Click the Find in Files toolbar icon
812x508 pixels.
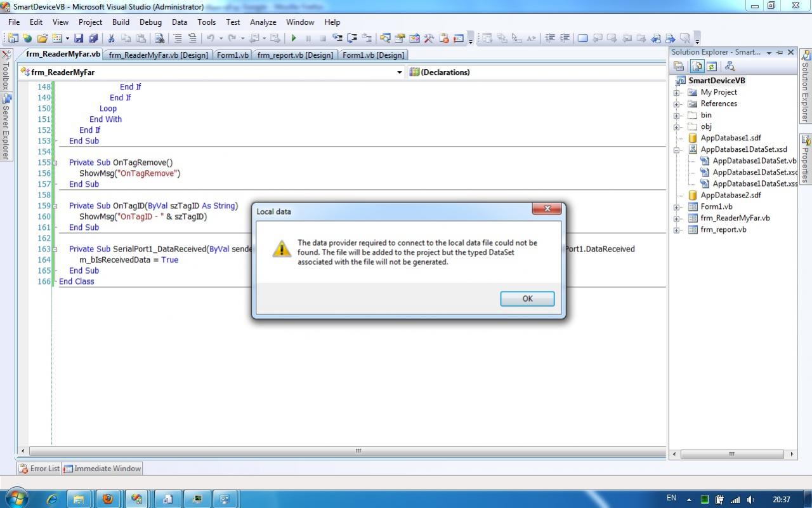(x=159, y=38)
